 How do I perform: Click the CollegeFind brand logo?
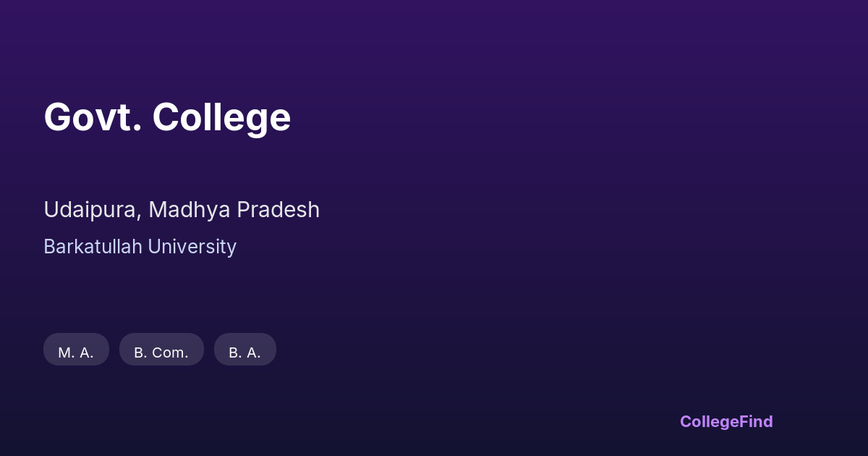point(726,421)
